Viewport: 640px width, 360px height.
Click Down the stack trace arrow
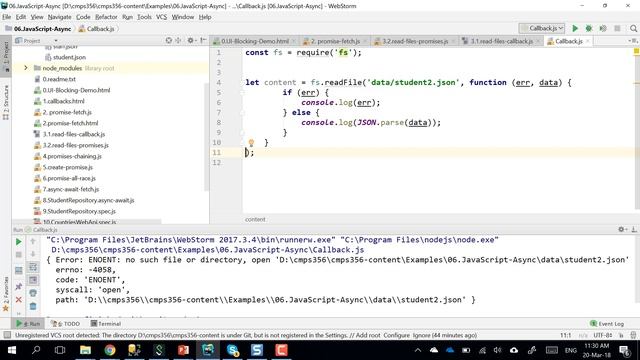[x=33, y=254]
